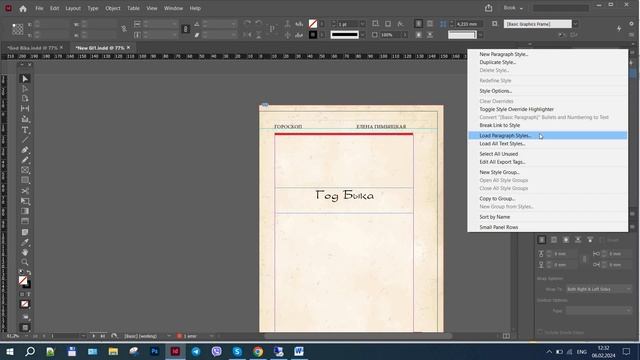Viewport: 640px width, 360px height.
Task: Select the Selection tool arrow
Action: pos(25,78)
